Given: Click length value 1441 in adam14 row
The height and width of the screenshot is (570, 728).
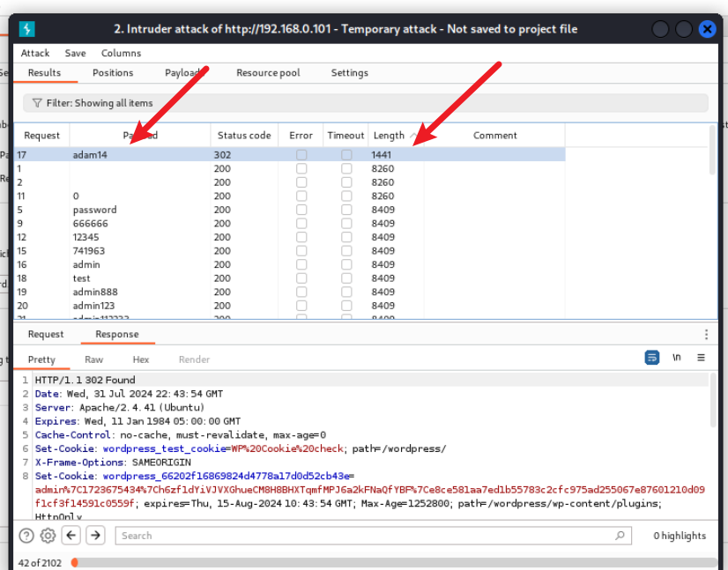Looking at the screenshot, I should tap(381, 155).
